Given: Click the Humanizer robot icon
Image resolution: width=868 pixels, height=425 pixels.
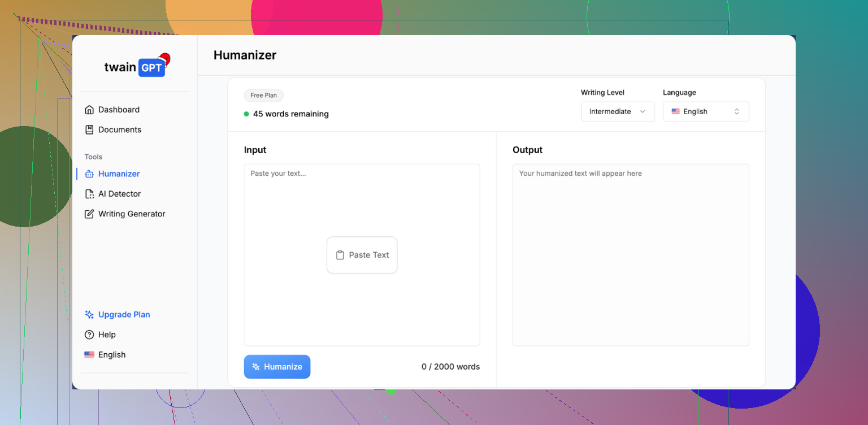Looking at the screenshot, I should click(89, 174).
